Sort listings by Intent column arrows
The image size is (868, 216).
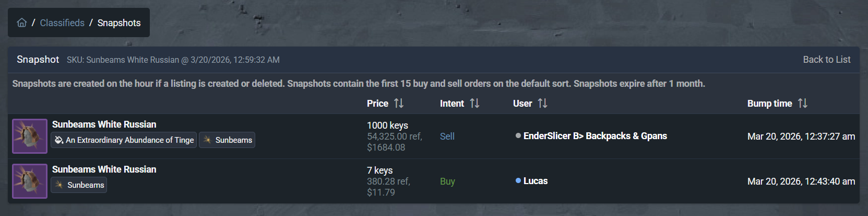[x=474, y=104]
